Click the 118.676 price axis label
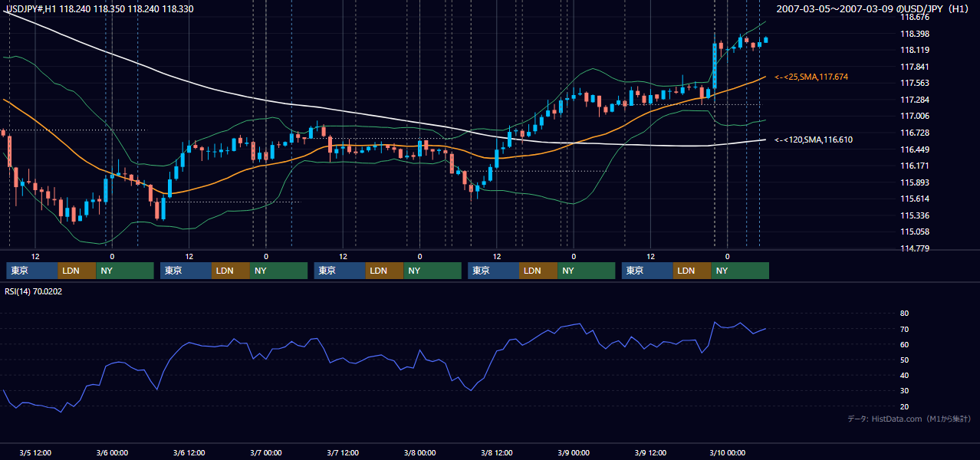 (x=916, y=17)
